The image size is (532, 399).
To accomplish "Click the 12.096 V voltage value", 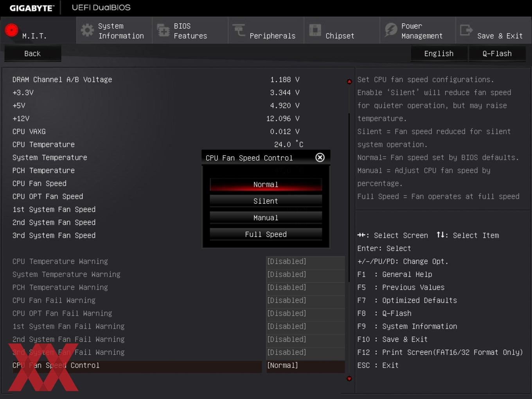I will tap(283, 119).
